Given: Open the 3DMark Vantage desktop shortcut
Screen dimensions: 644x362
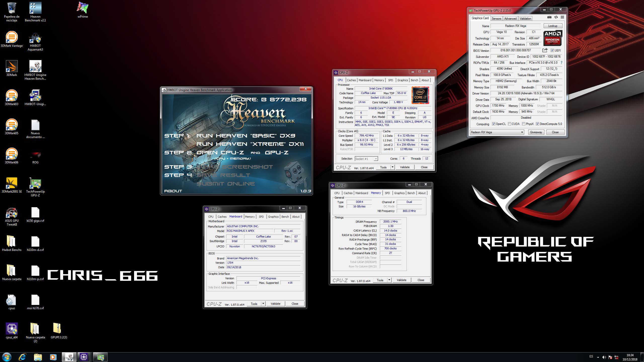Looking at the screenshot, I should (12, 39).
